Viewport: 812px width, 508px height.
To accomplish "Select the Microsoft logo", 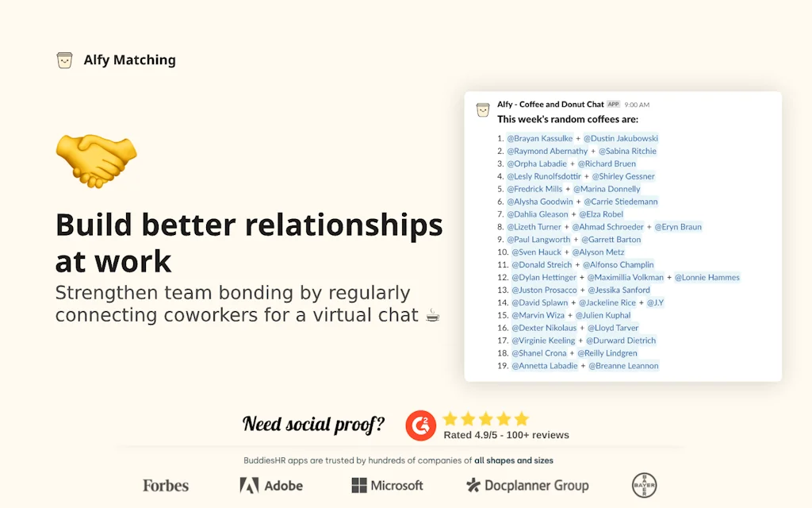I will pos(387,485).
